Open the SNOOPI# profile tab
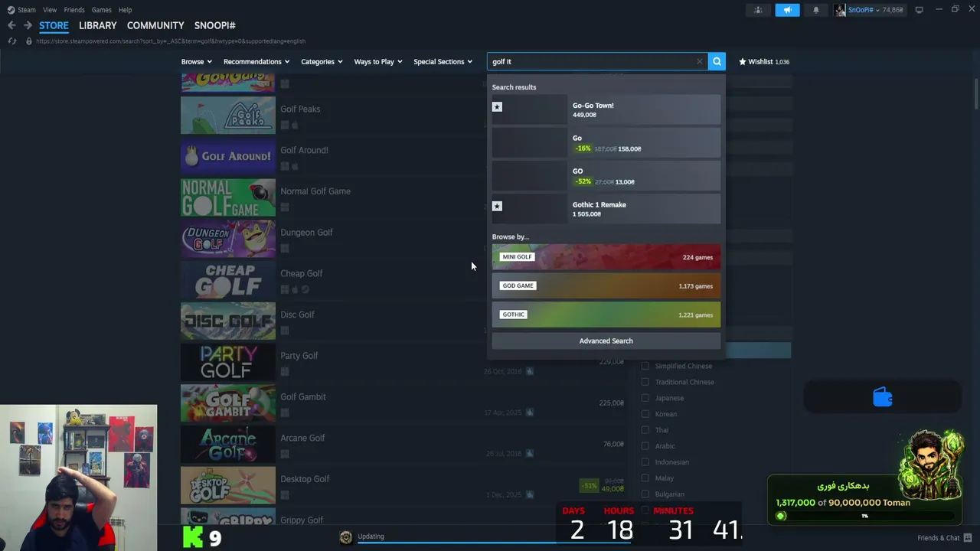This screenshot has width=980, height=551. pos(215,25)
